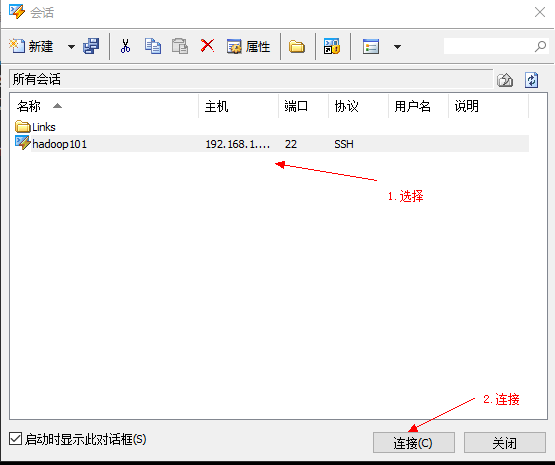Screen dimensions: 555x465
Task: Click the Paste clipboard icon
Action: [180, 46]
